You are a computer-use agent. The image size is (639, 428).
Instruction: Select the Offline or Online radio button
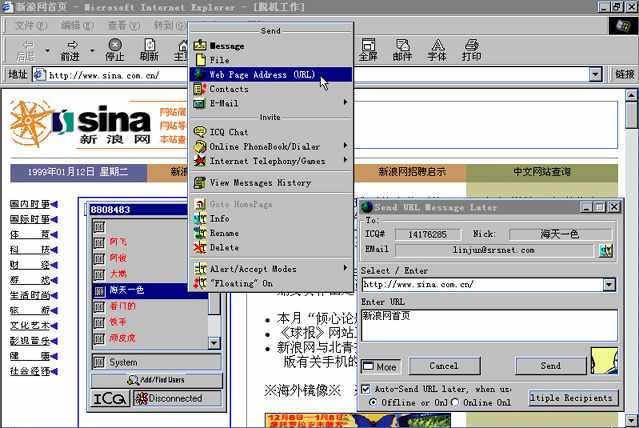point(372,402)
